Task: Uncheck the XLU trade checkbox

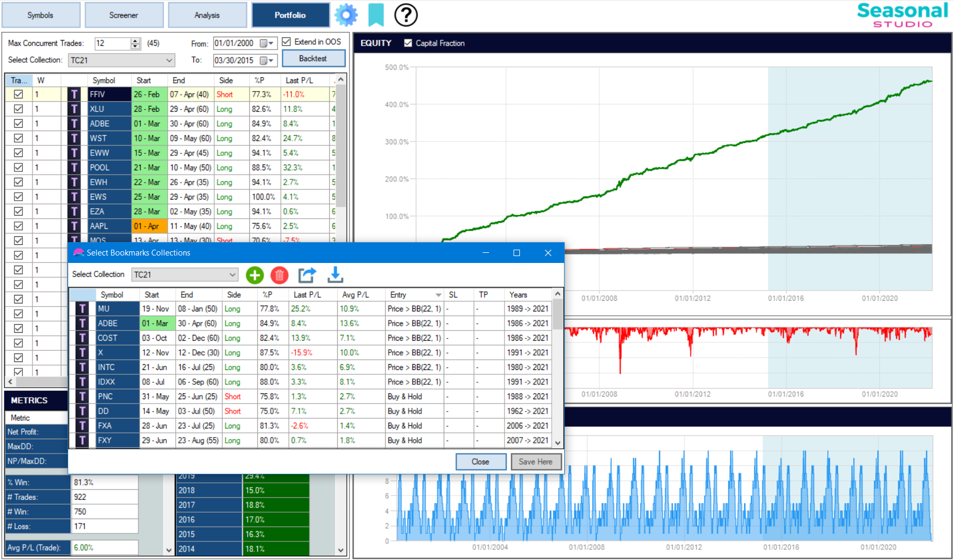Action: pos(19,109)
